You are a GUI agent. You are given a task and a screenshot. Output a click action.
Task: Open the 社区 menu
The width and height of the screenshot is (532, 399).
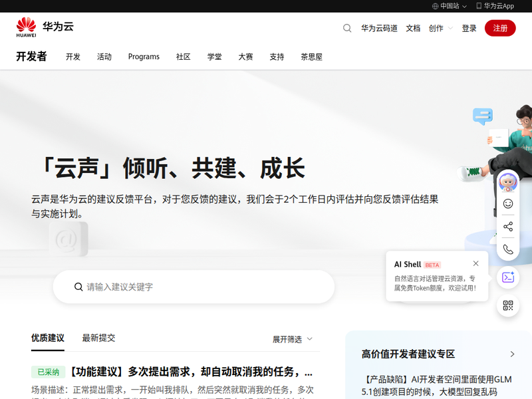(x=184, y=57)
